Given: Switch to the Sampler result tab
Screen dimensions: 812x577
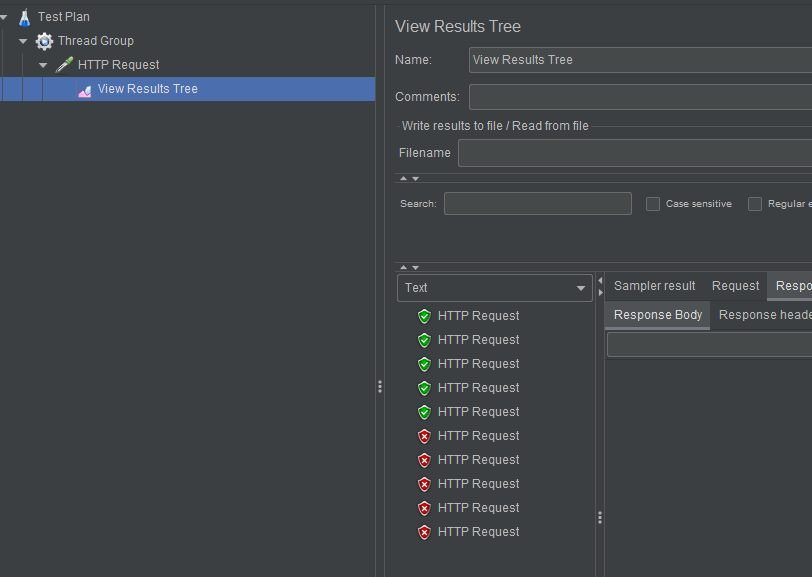Looking at the screenshot, I should tap(654, 286).
